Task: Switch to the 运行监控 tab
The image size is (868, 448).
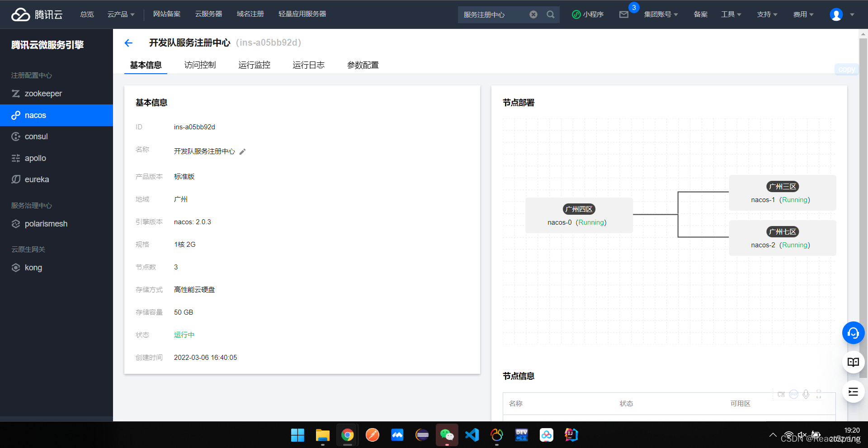Action: point(254,65)
